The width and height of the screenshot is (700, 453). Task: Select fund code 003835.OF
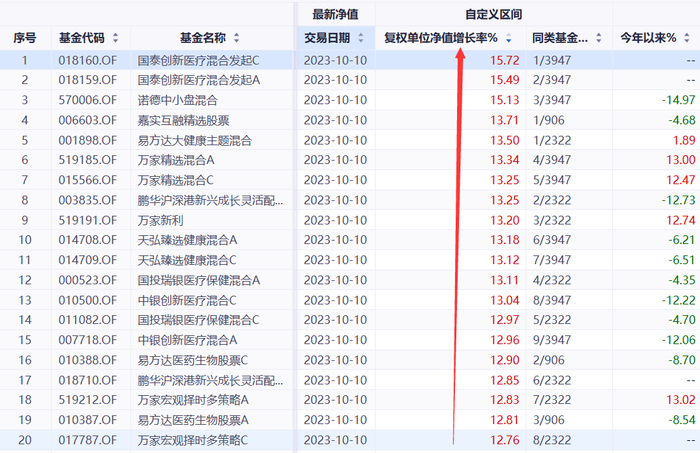[88, 200]
